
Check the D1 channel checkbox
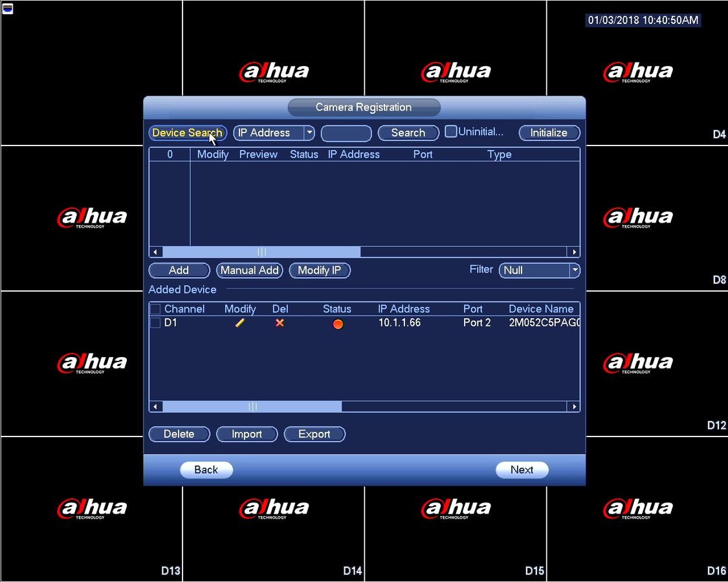coord(155,323)
